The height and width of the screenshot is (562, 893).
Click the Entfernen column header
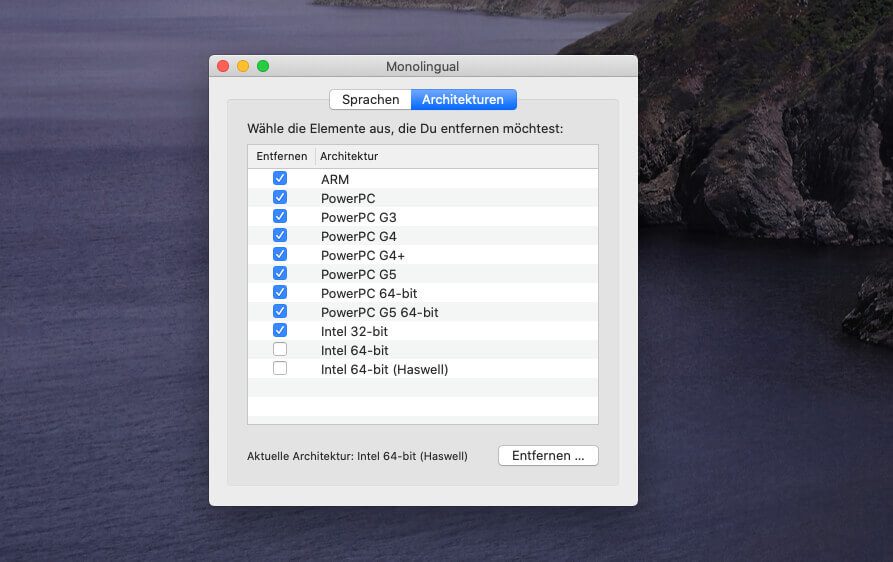(281, 156)
